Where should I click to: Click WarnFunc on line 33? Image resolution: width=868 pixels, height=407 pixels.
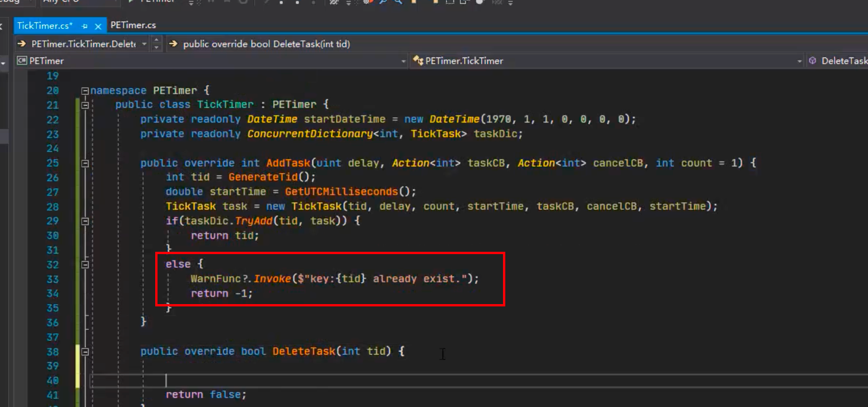[x=216, y=279]
